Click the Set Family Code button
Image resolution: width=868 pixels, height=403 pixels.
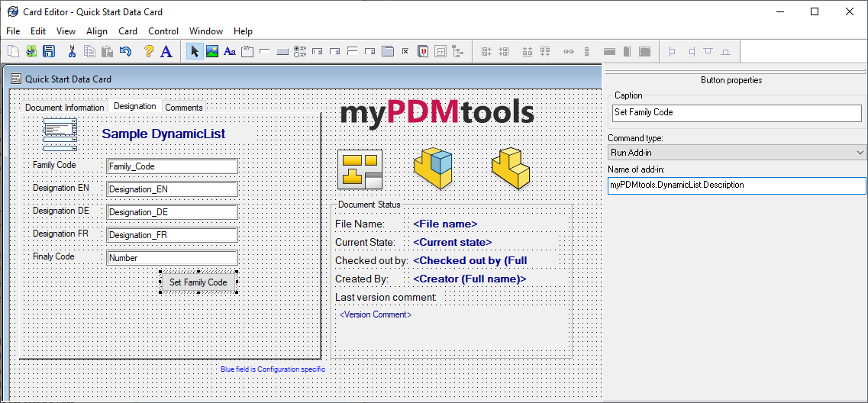point(198,282)
